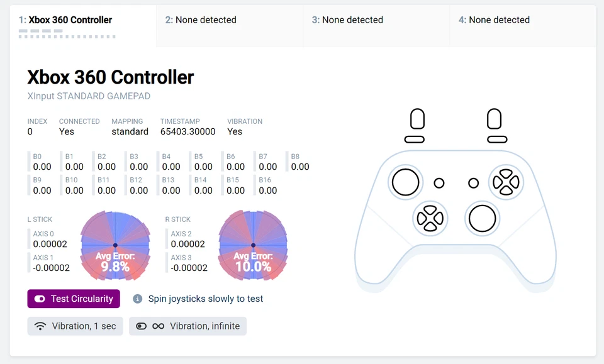The width and height of the screenshot is (604, 364).
Task: Click the R STICK label
Action: [x=178, y=219]
